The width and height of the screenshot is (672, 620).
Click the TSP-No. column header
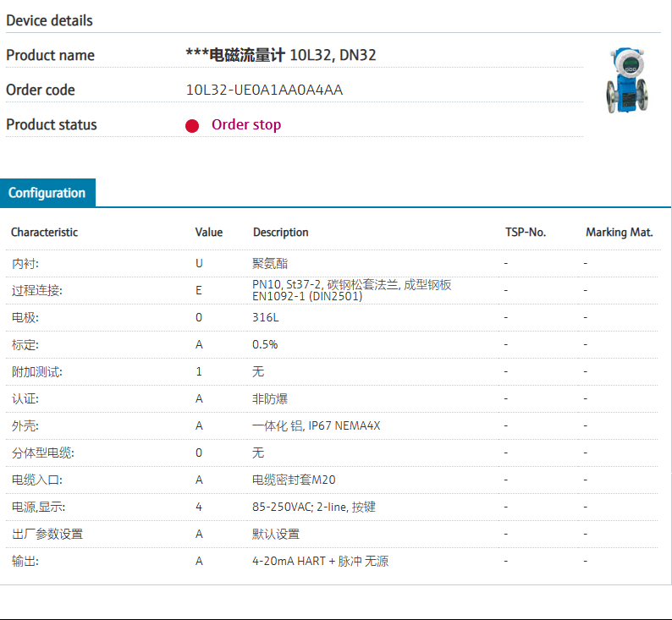526,232
